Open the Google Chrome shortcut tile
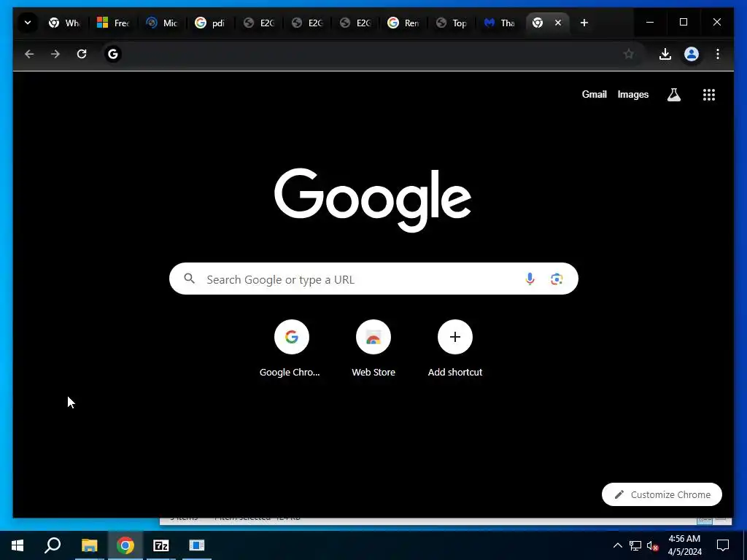 291,349
